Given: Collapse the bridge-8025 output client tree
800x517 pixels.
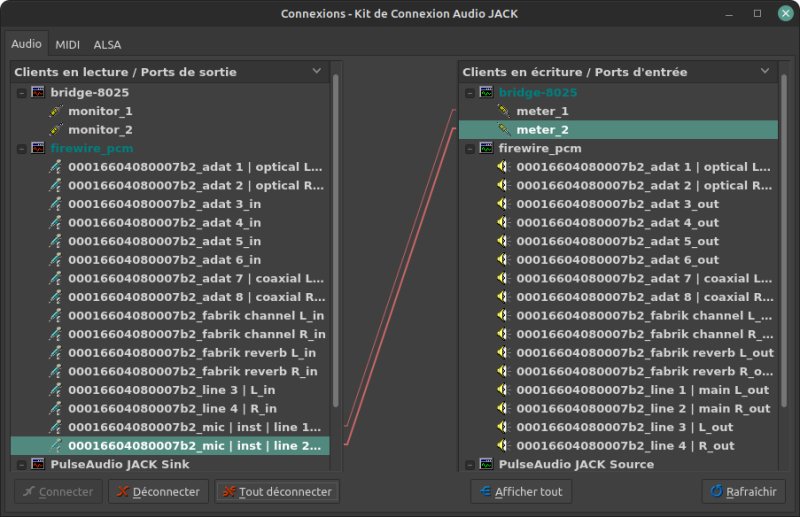Looking at the screenshot, I should (x=20, y=93).
